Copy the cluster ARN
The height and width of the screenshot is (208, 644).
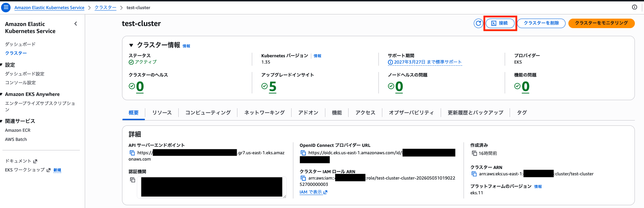click(474, 174)
